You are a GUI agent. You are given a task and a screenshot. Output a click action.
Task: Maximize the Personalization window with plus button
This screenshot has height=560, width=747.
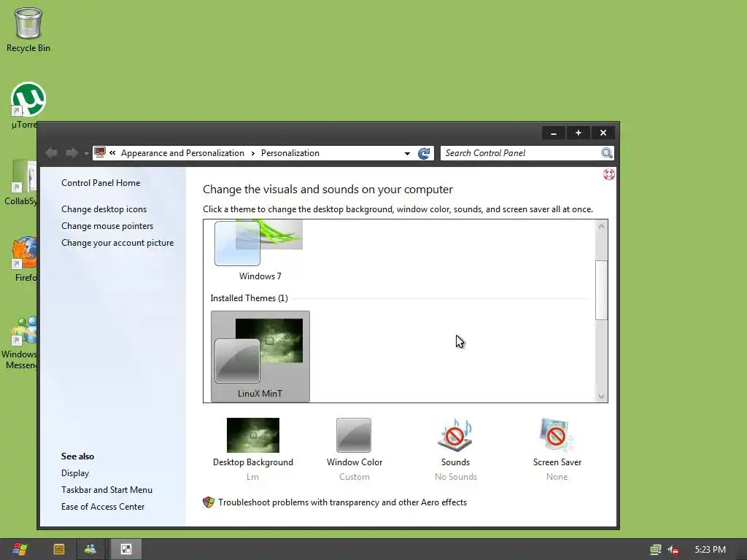578,133
